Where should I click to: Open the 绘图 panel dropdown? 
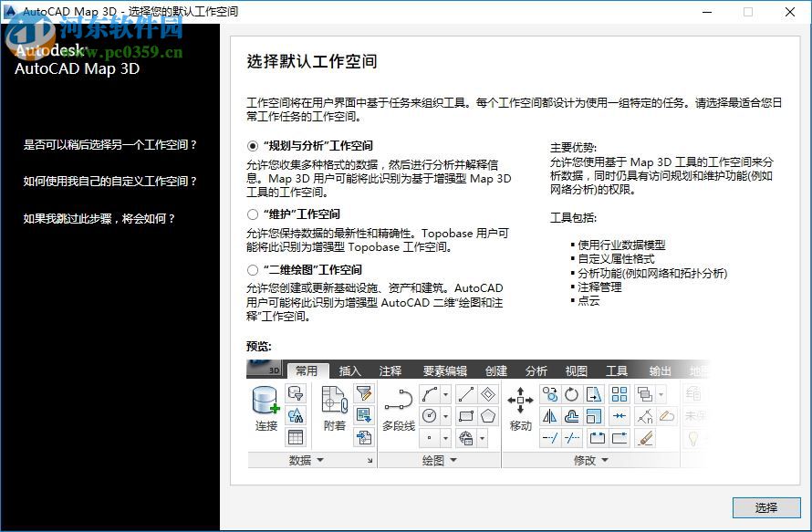454,459
